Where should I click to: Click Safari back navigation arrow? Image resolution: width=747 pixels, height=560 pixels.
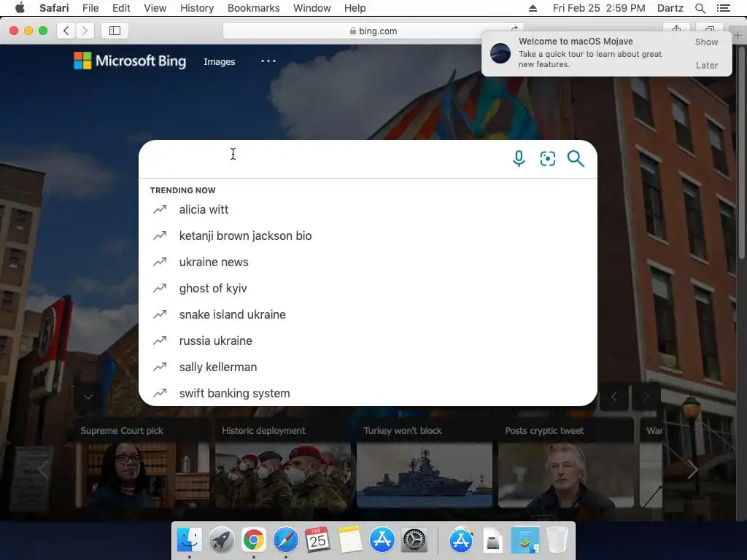tap(66, 31)
